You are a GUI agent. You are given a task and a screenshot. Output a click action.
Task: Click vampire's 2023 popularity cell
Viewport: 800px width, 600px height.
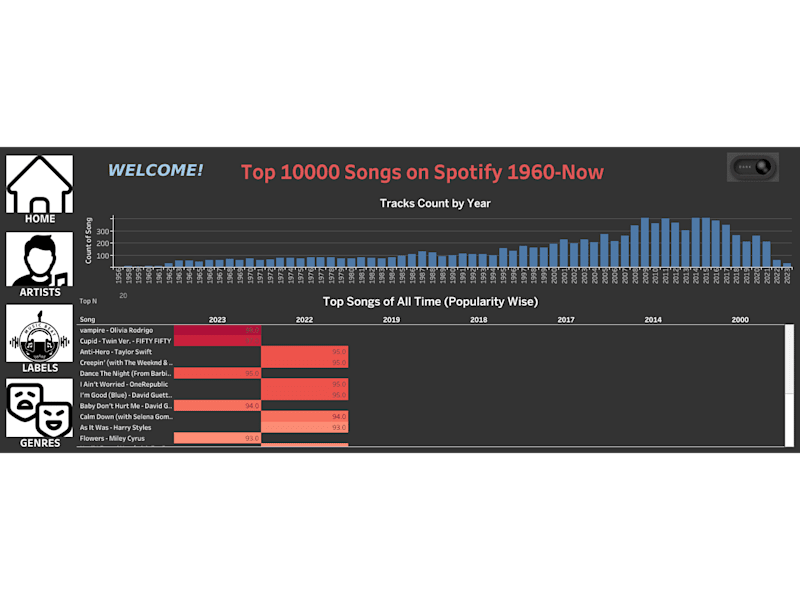pos(217,330)
